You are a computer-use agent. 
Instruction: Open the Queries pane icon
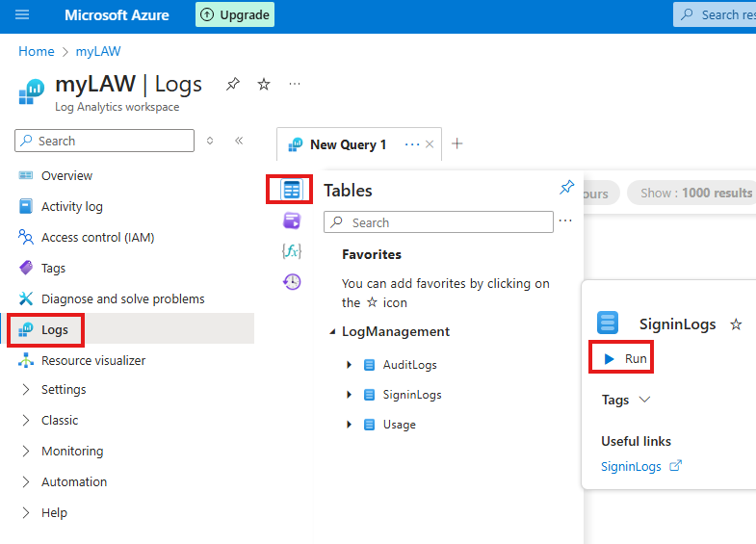click(292, 220)
